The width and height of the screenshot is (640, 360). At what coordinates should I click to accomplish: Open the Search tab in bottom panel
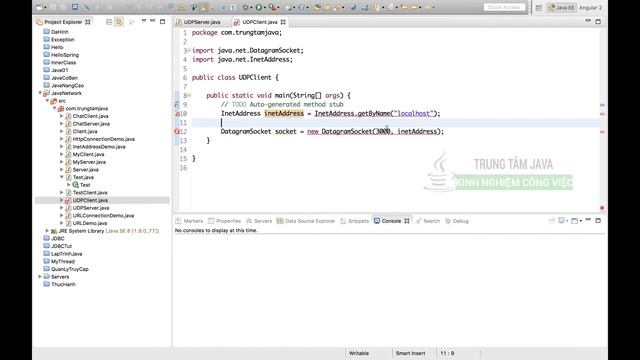pos(427,221)
